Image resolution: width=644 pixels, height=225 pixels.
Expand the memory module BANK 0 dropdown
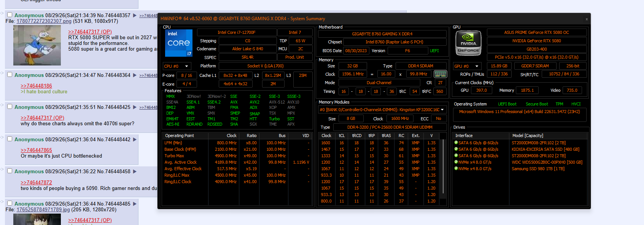click(382, 110)
